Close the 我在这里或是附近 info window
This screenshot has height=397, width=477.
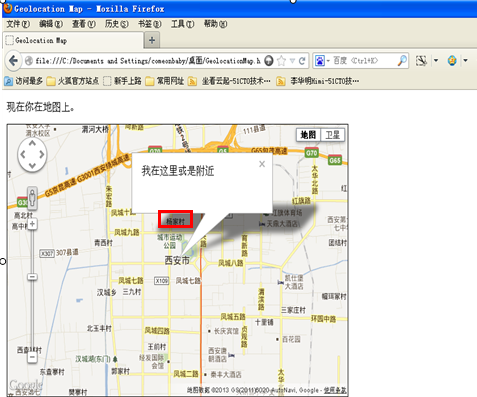262,164
